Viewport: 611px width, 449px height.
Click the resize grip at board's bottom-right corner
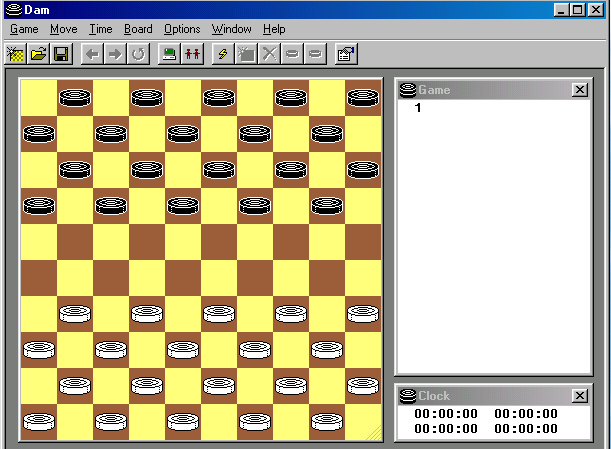[375, 433]
